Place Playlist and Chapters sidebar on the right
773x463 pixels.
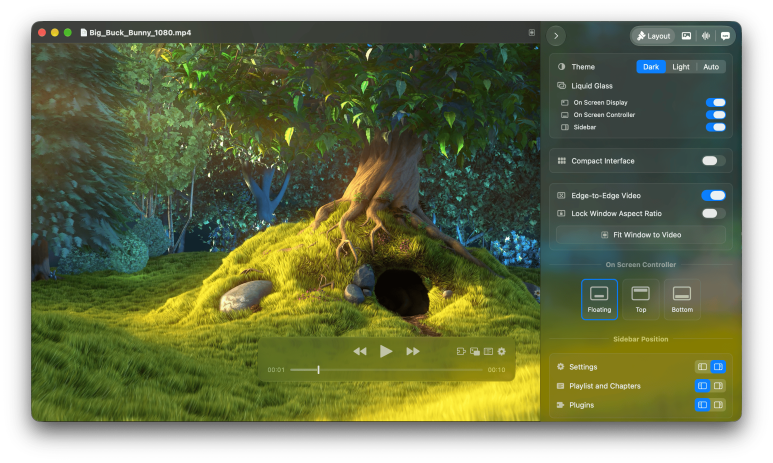(718, 386)
